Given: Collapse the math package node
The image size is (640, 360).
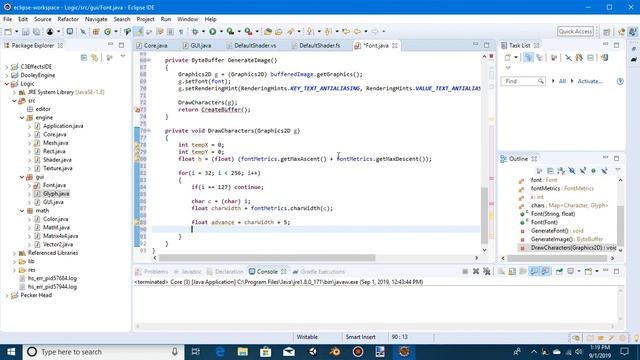Looking at the screenshot, I should coord(22,211).
